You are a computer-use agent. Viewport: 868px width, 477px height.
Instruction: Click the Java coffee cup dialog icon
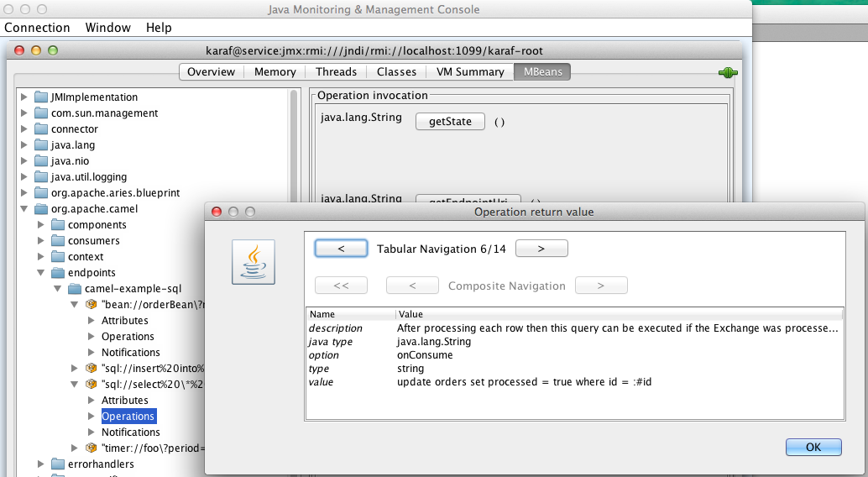pyautogui.click(x=254, y=262)
